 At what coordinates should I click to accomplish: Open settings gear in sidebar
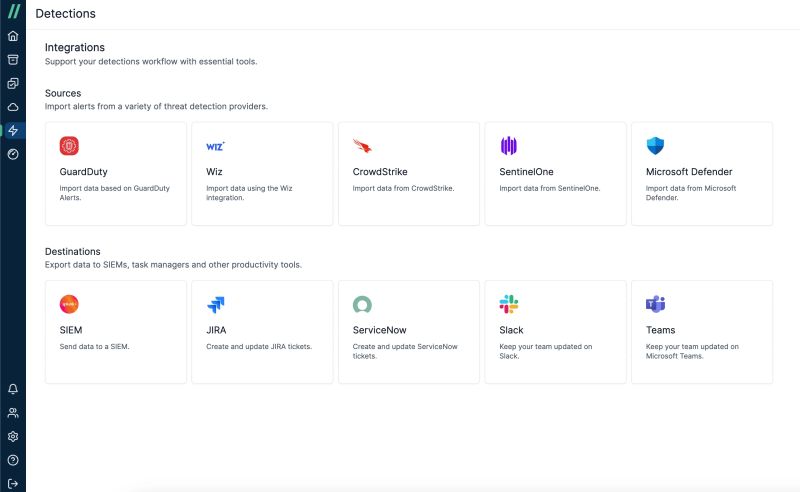13,436
